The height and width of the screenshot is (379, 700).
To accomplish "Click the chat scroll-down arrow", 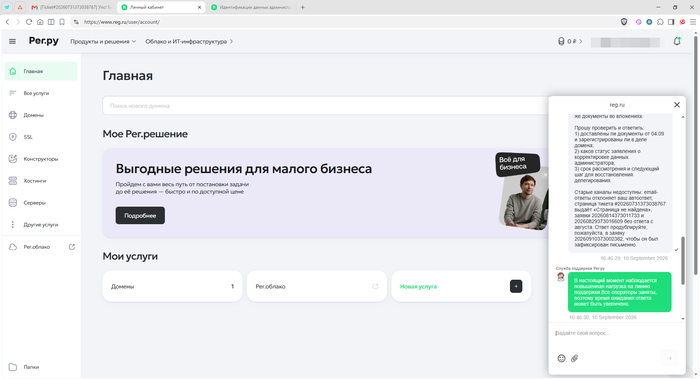I will pos(683,319).
